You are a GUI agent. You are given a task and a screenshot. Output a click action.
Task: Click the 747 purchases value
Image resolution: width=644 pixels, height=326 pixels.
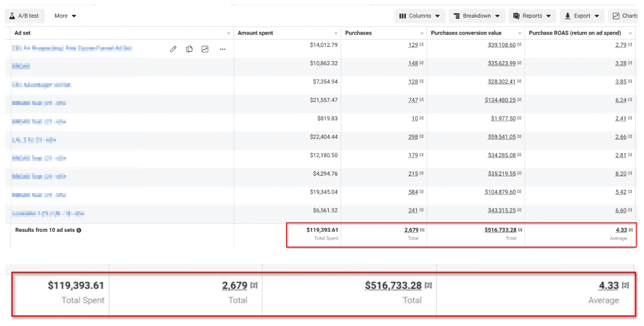pyautogui.click(x=413, y=100)
